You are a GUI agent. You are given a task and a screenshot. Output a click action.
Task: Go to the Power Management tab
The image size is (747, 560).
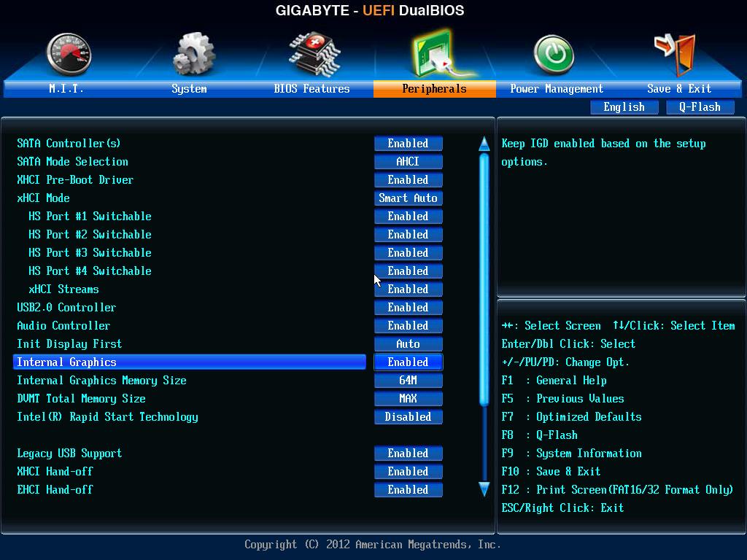click(x=557, y=88)
